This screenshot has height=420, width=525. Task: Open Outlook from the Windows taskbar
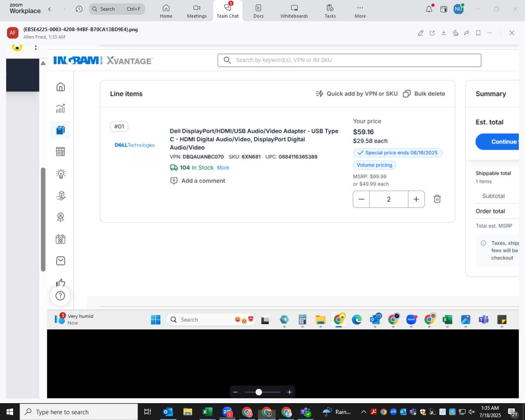[168, 412]
